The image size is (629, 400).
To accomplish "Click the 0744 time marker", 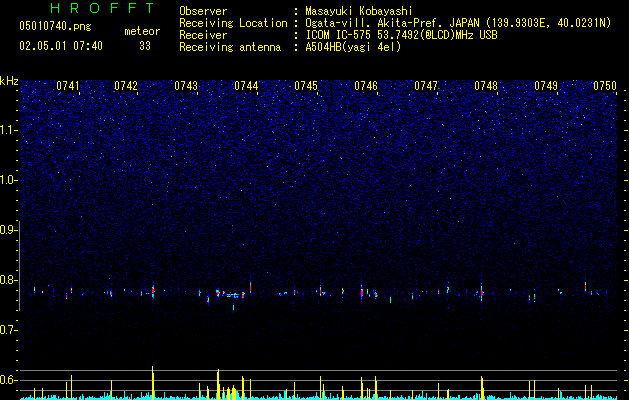I will tap(246, 86).
